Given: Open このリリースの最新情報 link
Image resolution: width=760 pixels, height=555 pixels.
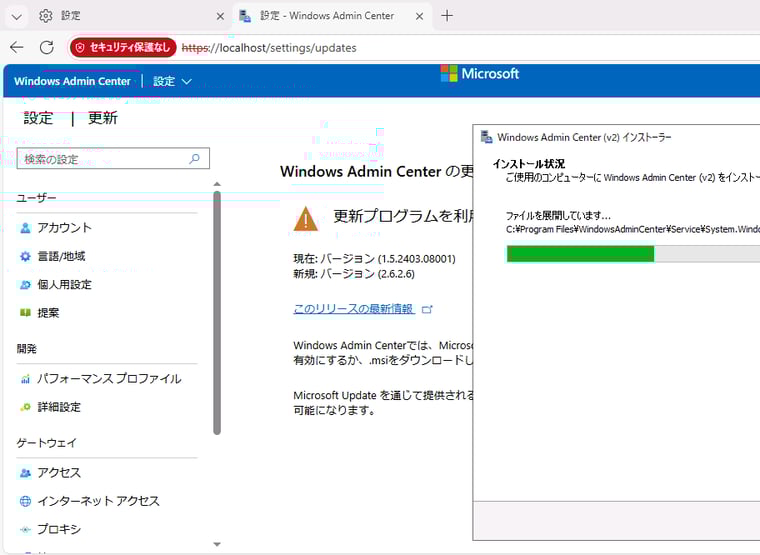Looking at the screenshot, I should (354, 309).
